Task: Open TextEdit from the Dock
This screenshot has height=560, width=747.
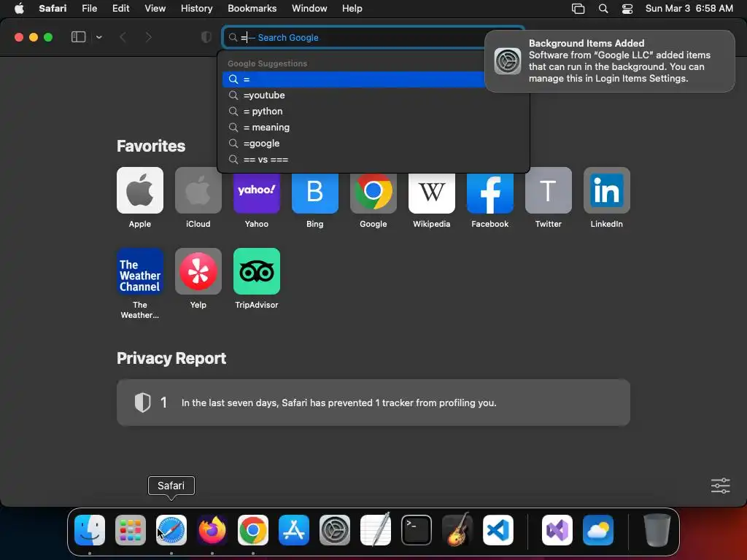Action: [x=376, y=530]
